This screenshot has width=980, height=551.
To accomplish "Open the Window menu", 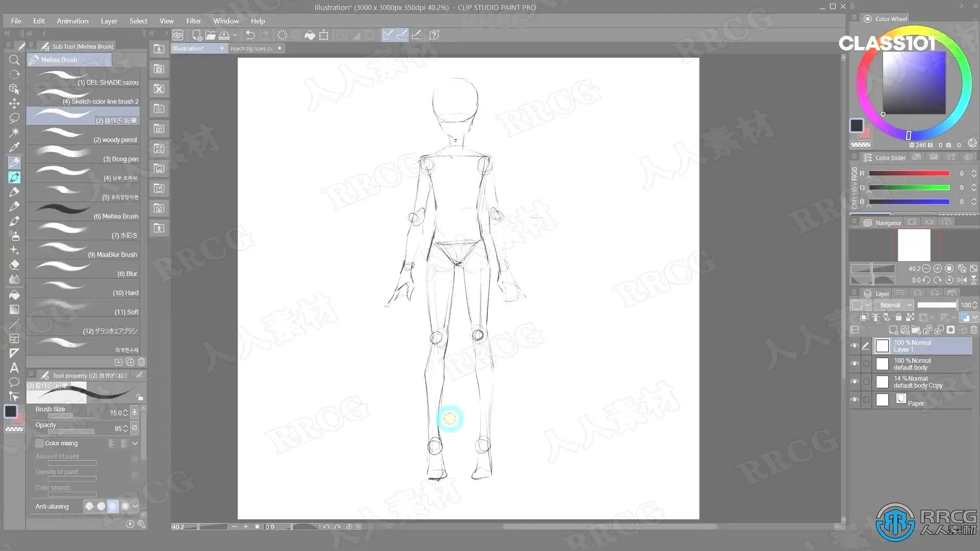I will click(226, 21).
